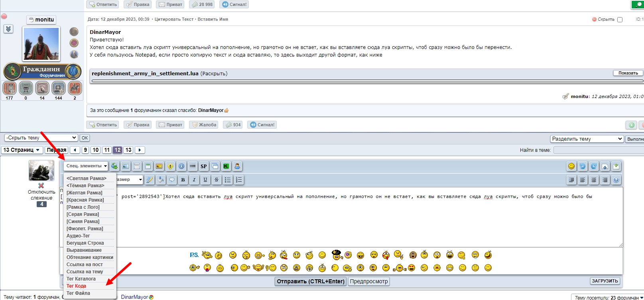Viewport: 644px width, 300px height.
Task: Insert spoiler using the SP icon
Action: point(204,166)
